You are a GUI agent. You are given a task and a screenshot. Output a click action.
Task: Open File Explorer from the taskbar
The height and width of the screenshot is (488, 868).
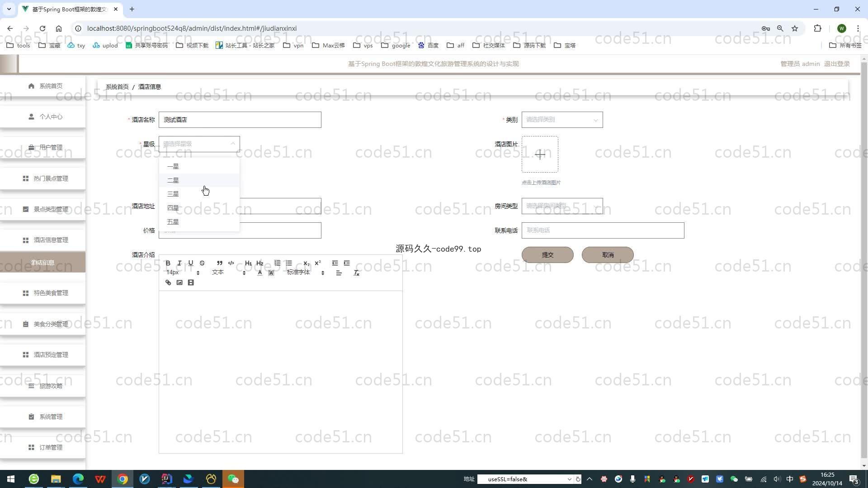point(56,479)
